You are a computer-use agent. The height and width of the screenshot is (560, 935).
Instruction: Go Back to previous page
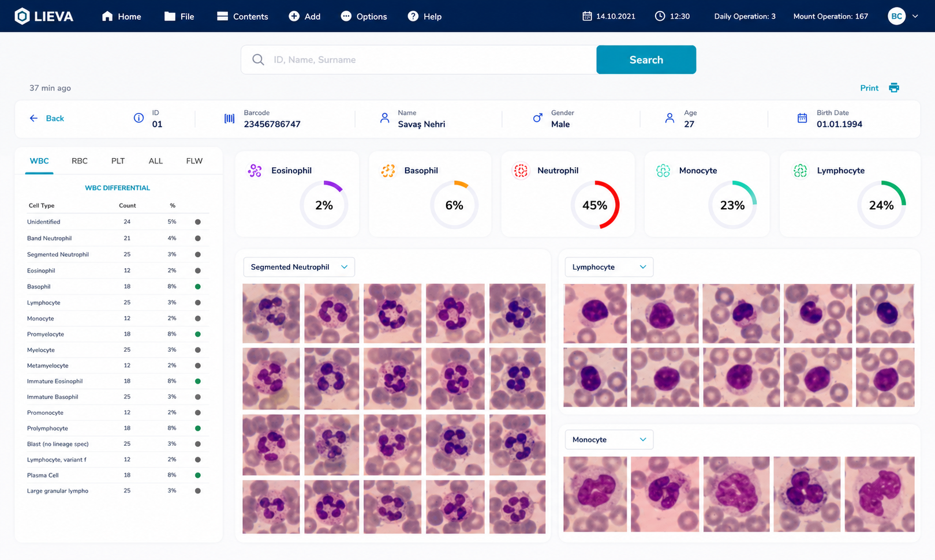pyautogui.click(x=47, y=118)
